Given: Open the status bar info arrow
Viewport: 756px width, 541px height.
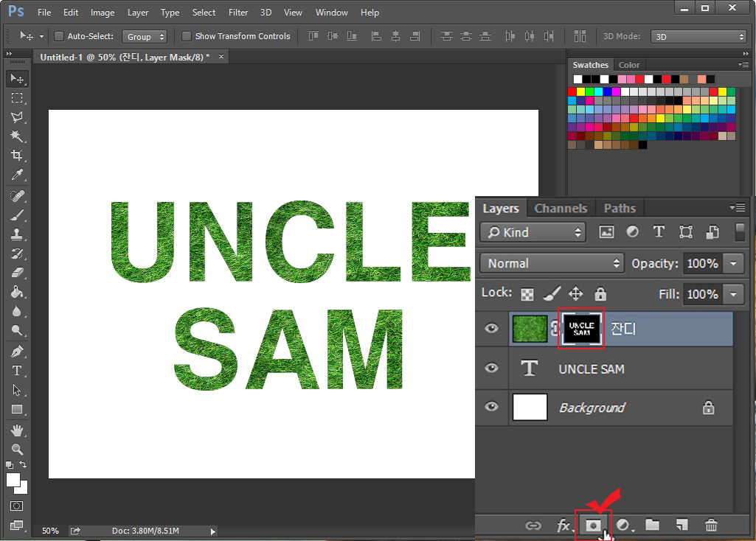Looking at the screenshot, I should click(x=212, y=531).
